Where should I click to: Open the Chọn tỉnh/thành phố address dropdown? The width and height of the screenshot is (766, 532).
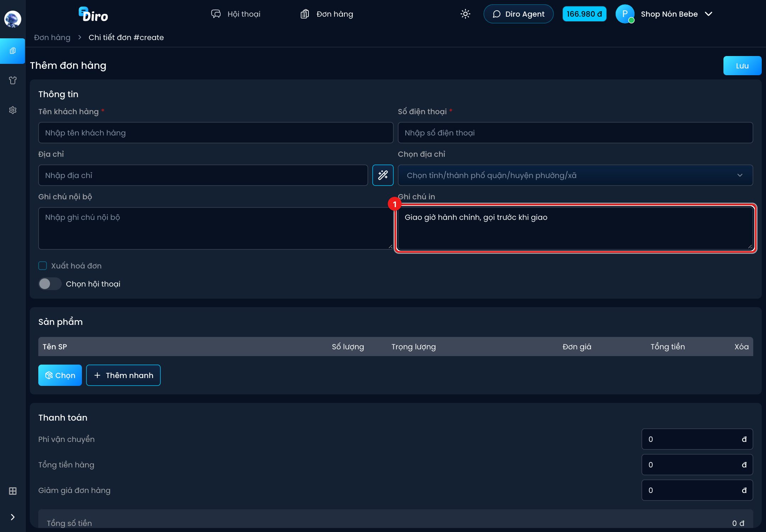[575, 175]
